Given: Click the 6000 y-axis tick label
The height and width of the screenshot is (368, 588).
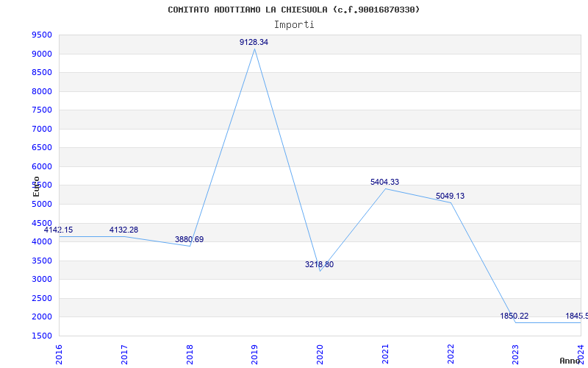Looking at the screenshot, I should [x=42, y=167].
